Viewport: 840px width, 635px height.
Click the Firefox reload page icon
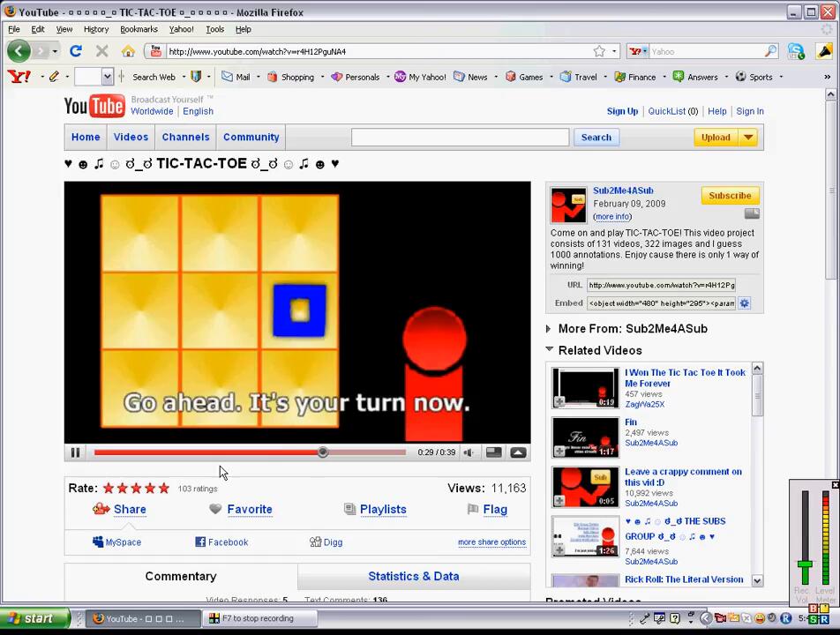[76, 51]
